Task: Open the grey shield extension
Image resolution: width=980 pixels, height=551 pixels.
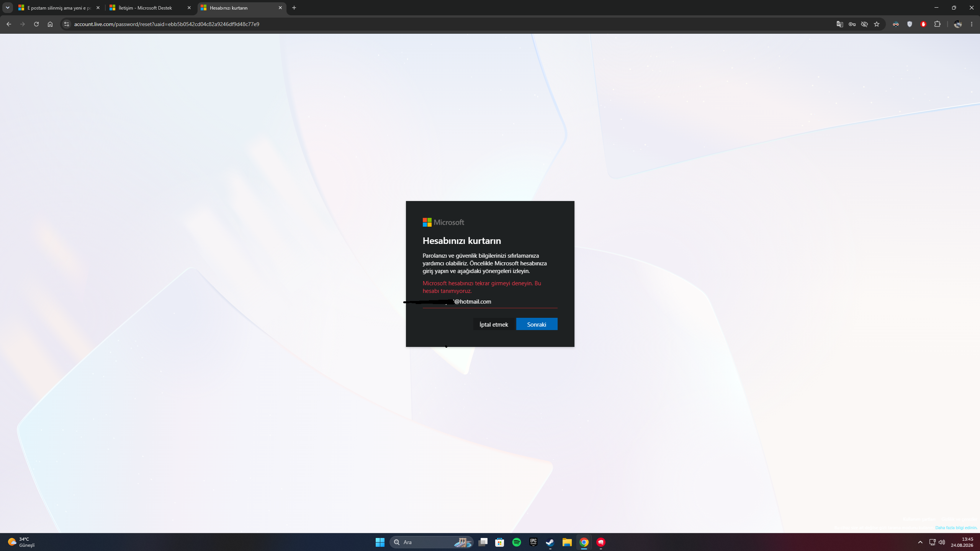Action: tap(910, 24)
